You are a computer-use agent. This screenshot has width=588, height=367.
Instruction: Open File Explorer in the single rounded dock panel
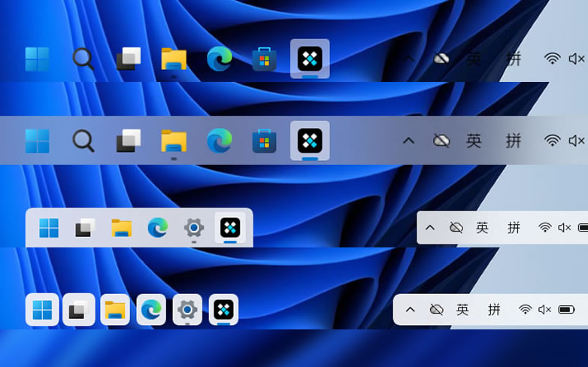(x=122, y=228)
